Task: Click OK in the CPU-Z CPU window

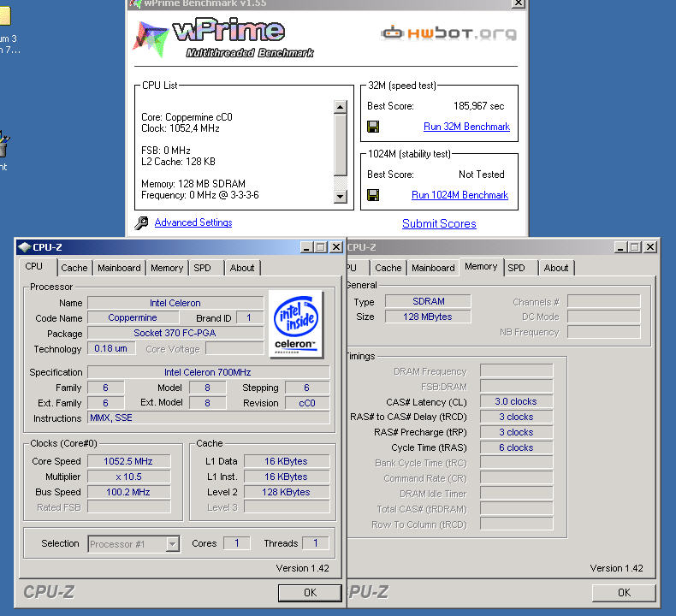Action: tap(310, 593)
